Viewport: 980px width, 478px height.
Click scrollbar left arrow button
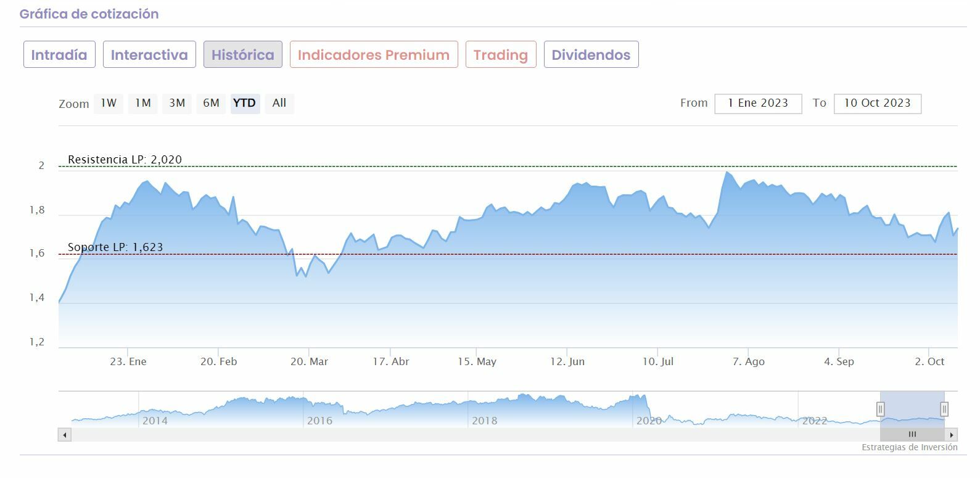[64, 435]
